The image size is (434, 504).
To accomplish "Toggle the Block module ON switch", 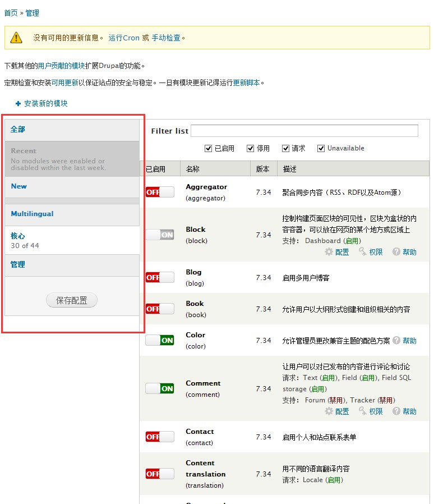I will point(160,235).
